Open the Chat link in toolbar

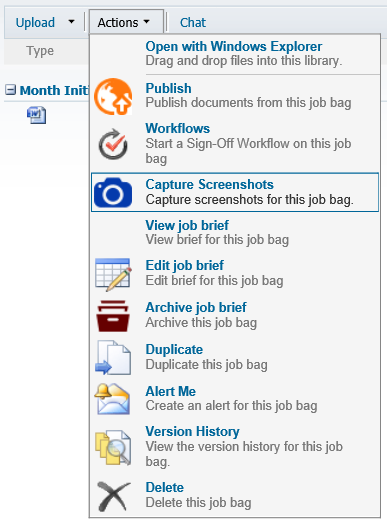click(193, 23)
